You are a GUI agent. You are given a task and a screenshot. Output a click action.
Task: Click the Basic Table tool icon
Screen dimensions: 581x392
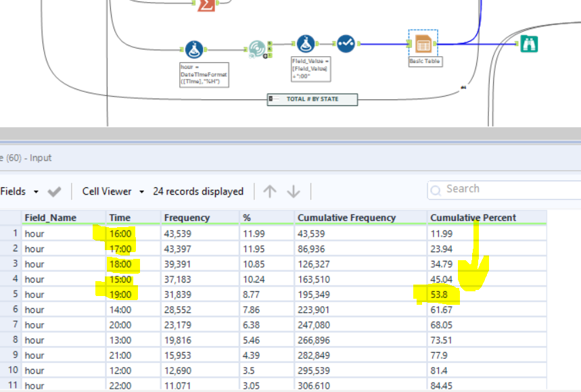click(x=423, y=44)
